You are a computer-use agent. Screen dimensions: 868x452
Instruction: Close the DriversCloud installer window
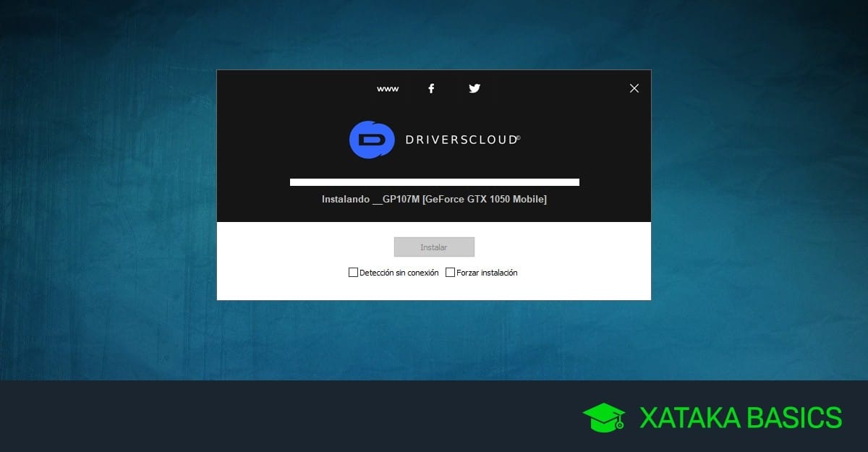coord(634,88)
